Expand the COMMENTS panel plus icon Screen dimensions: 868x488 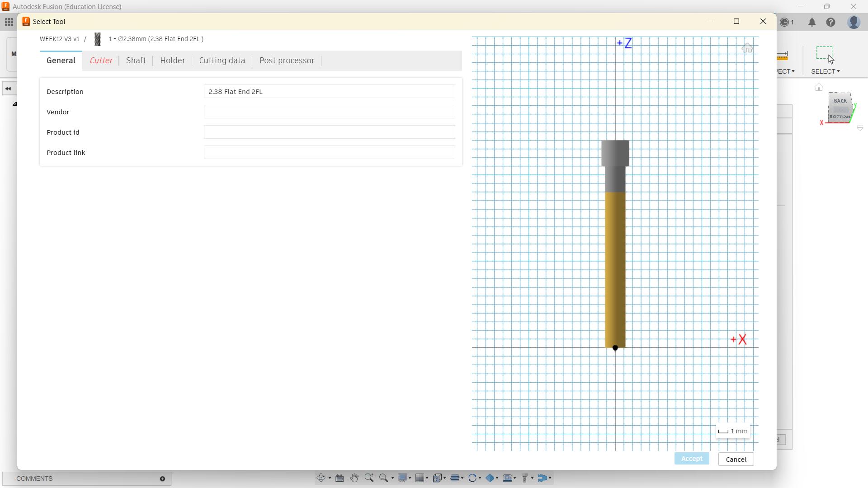(162, 479)
